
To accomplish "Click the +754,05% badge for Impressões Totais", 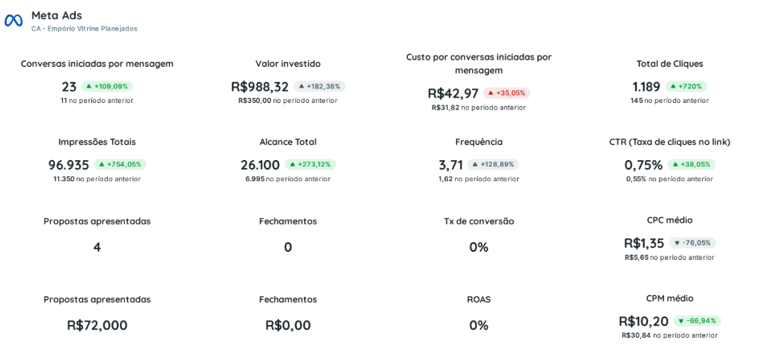I will point(120,165).
